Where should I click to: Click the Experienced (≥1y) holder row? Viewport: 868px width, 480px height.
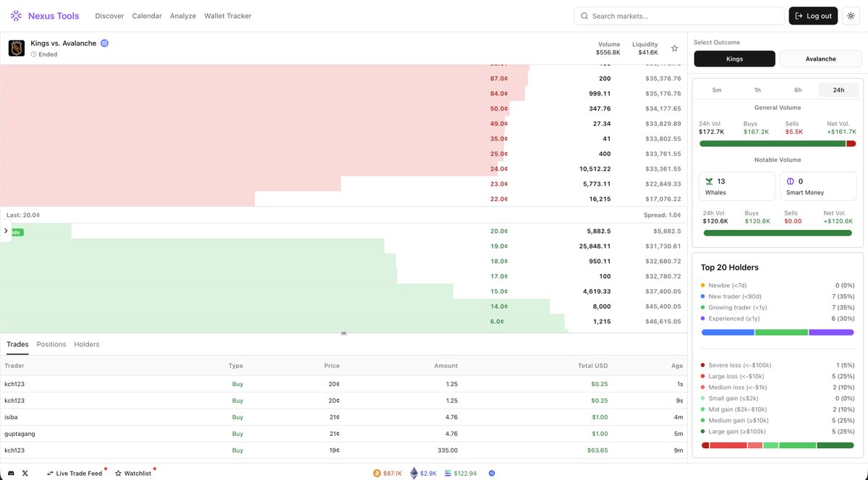click(x=778, y=318)
